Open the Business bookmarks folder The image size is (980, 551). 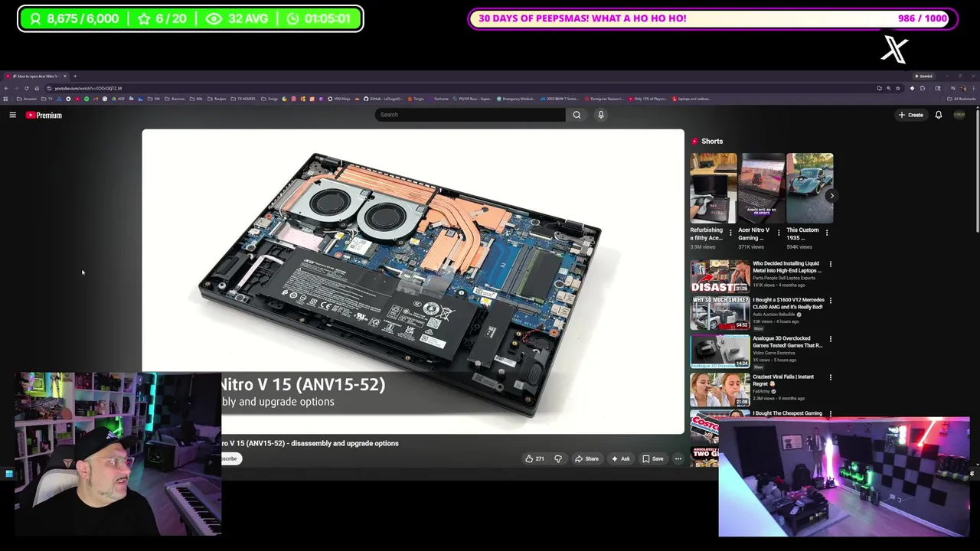click(x=176, y=99)
